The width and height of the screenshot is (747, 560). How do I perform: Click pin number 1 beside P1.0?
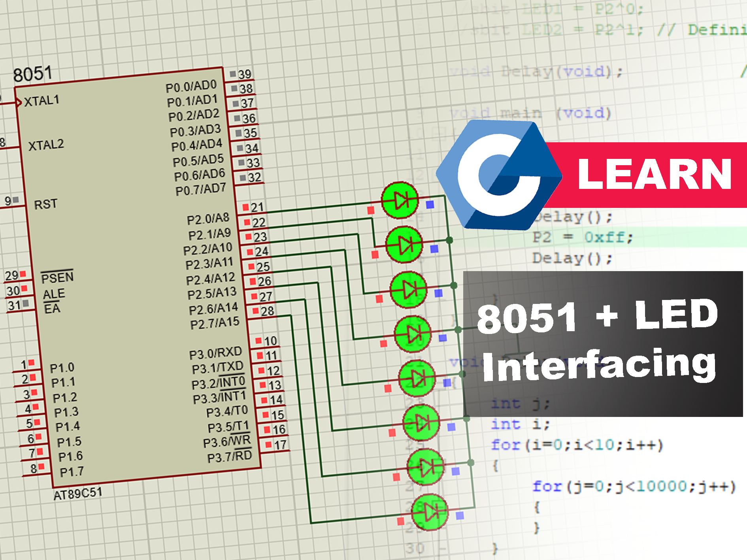(28, 364)
